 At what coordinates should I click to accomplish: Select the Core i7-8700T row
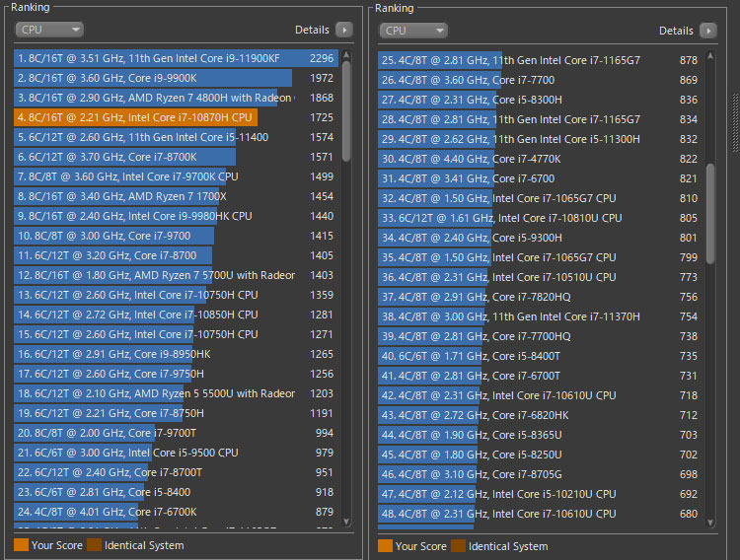(176, 472)
